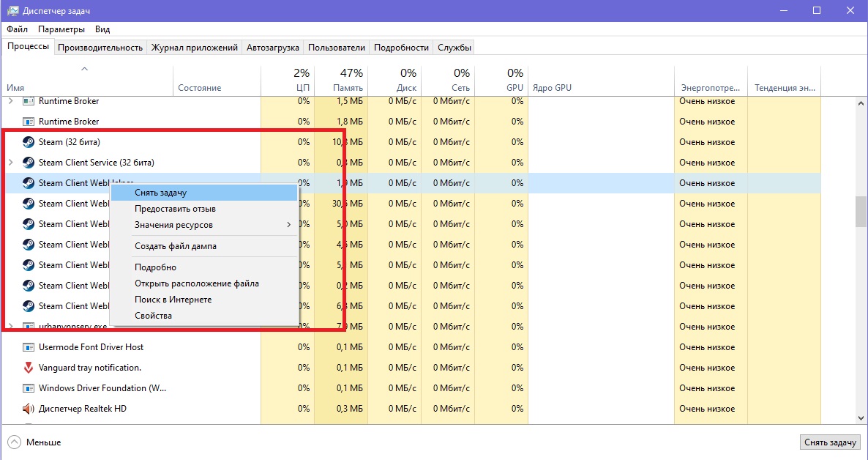The image size is (868, 460).
Task: Expand the Steam Client Service (32 бита) group
Action: click(10, 163)
